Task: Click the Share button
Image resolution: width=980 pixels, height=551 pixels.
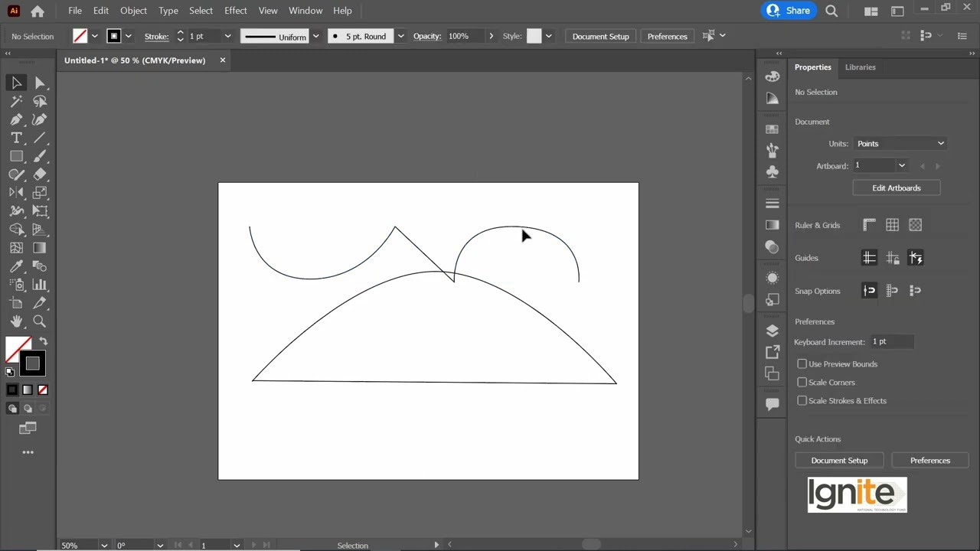Action: click(788, 11)
